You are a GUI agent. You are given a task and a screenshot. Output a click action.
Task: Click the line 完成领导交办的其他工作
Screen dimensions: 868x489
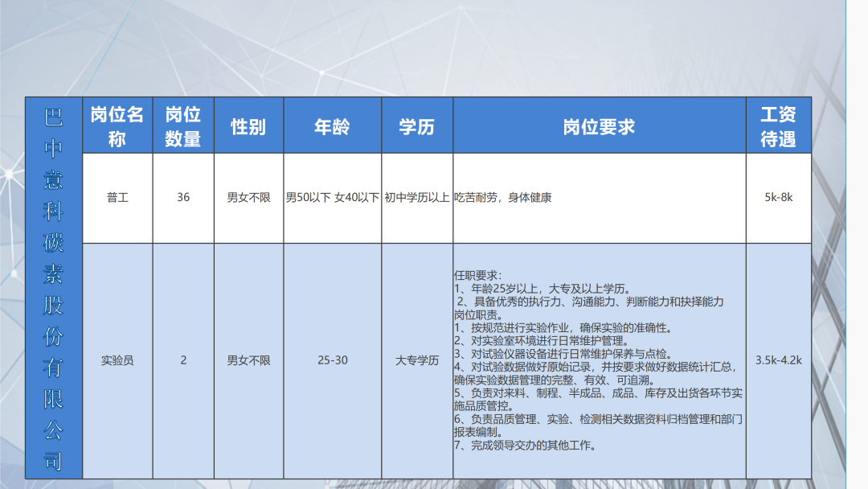[x=526, y=446]
